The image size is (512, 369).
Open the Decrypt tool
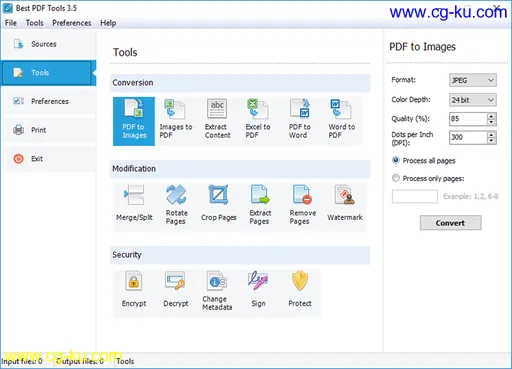coord(176,293)
